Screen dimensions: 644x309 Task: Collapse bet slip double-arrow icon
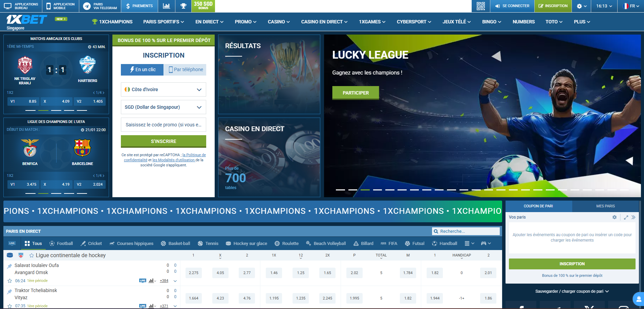pos(634,217)
